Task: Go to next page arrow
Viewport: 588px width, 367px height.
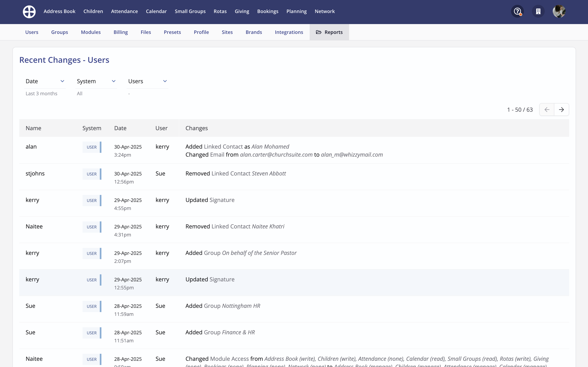Action: coord(561,109)
